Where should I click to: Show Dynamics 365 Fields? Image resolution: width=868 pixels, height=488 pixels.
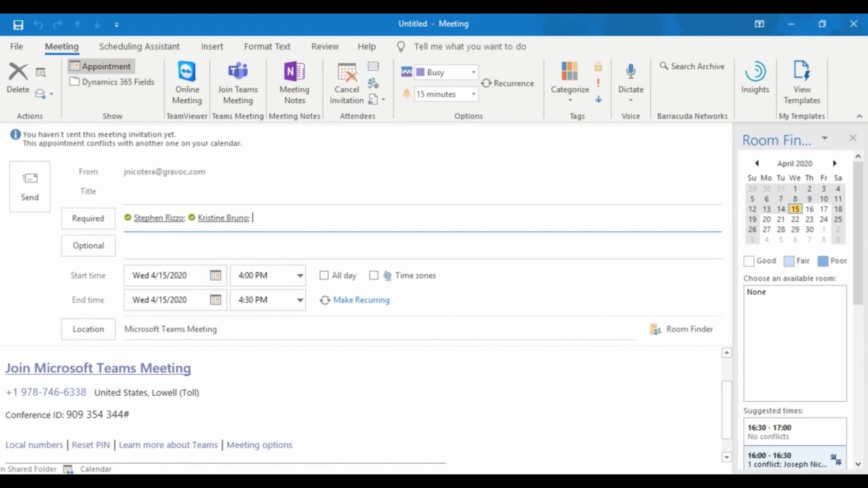point(112,82)
